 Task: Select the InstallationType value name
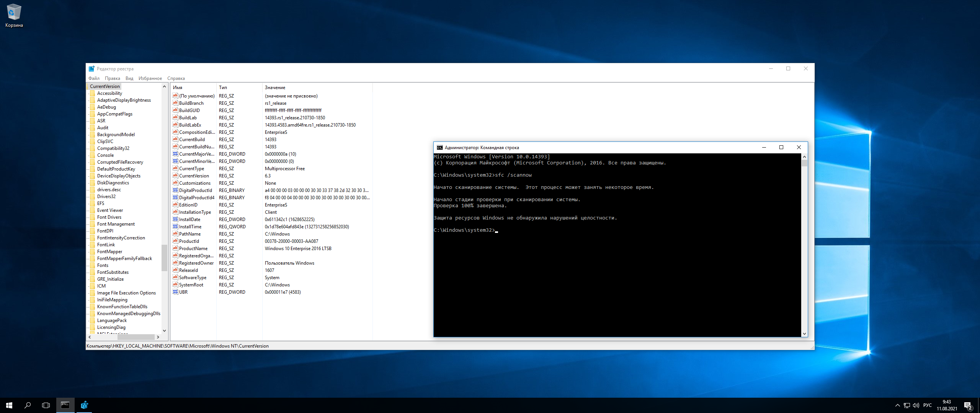(195, 212)
